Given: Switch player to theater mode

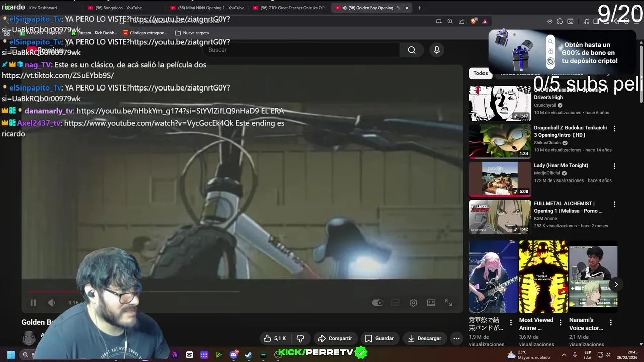Looking at the screenshot, I should click(x=431, y=303).
